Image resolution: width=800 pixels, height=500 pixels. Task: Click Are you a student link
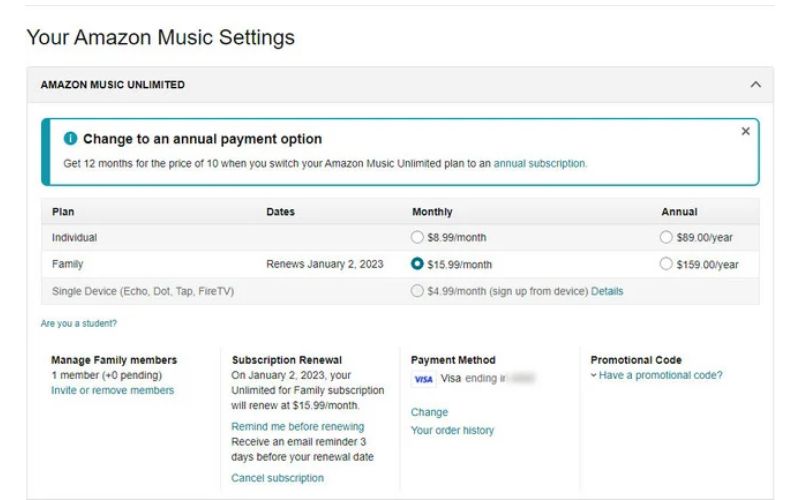[x=78, y=323]
